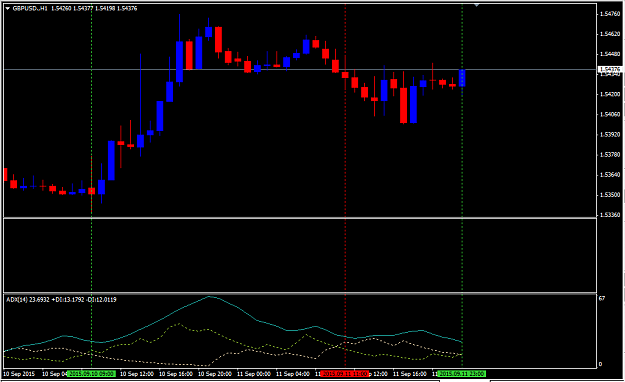
Task: Select the red 2015.09.11 11:00 date marker
Action: point(345,374)
